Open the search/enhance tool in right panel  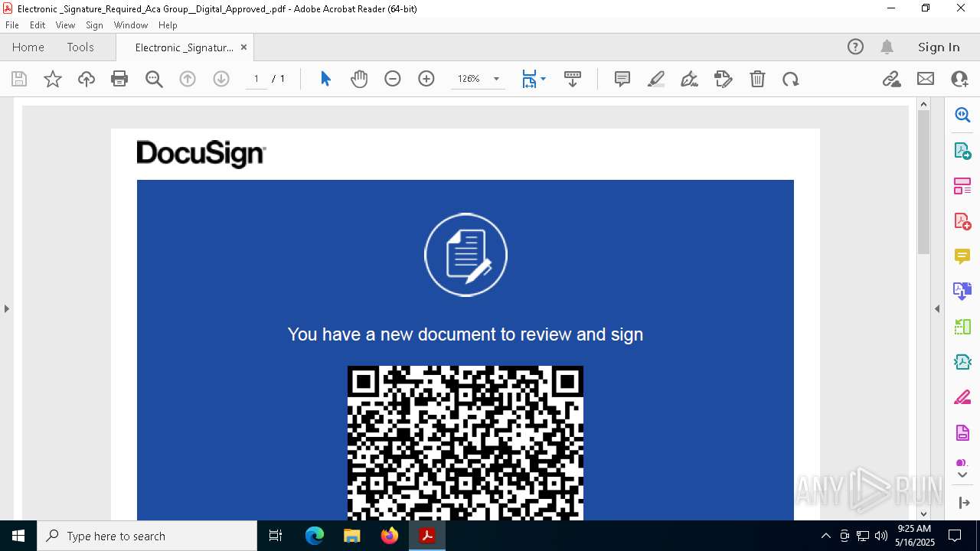(x=962, y=115)
